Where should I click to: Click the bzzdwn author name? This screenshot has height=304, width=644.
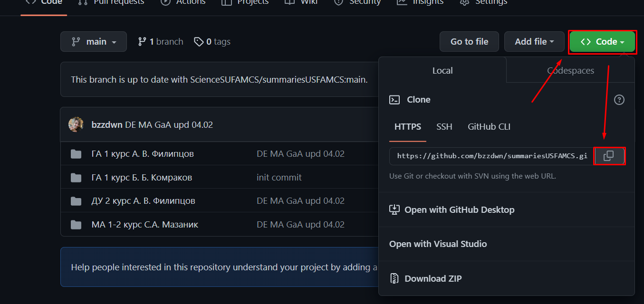tap(107, 125)
